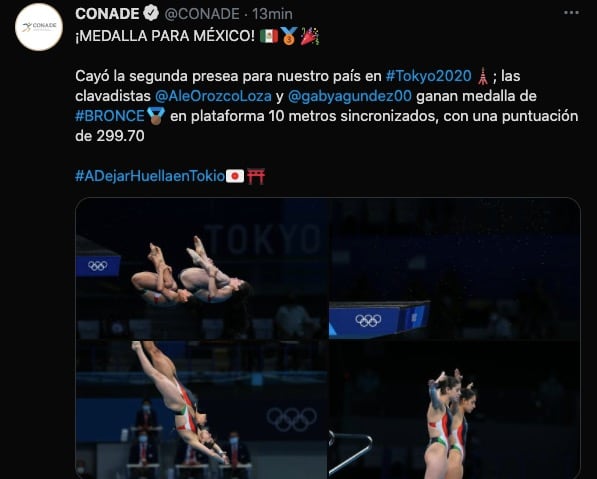Open top-left photo of divers tucked mid-air
This screenshot has height=479, width=597.
pyautogui.click(x=202, y=269)
